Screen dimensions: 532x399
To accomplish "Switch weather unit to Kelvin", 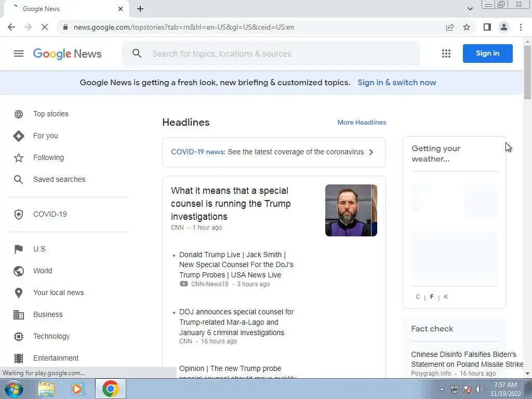I will click(x=446, y=297).
